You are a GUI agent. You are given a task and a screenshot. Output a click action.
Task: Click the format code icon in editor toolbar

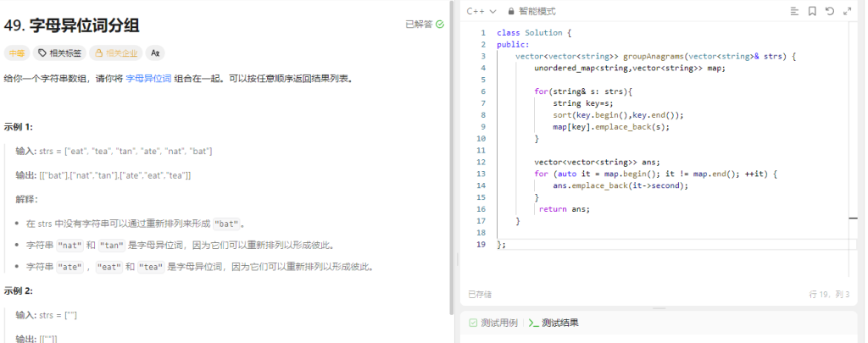click(794, 11)
